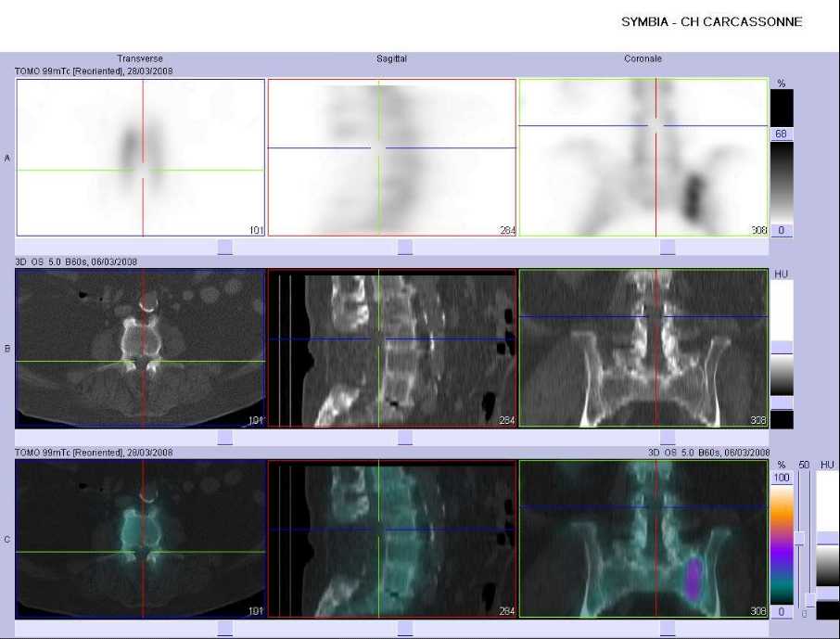This screenshot has width=840, height=639.
Task: Select the CT sagittal view in row B
Action: tap(391, 348)
